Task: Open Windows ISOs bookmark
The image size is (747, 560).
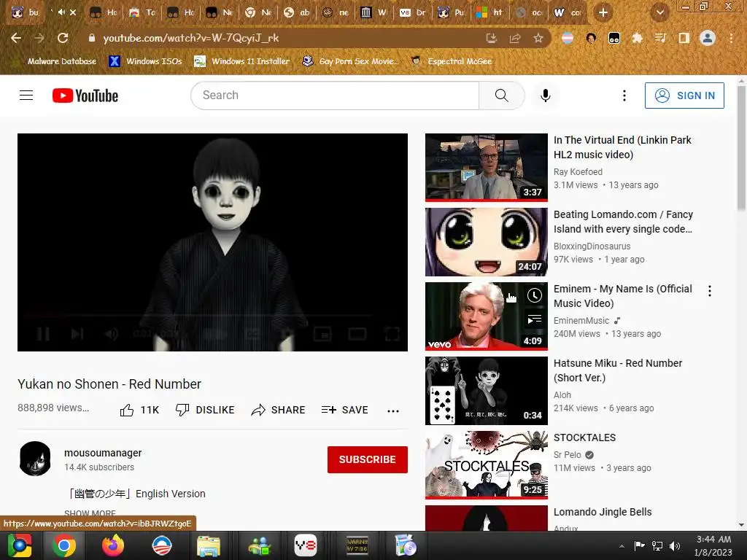Action: (146, 61)
